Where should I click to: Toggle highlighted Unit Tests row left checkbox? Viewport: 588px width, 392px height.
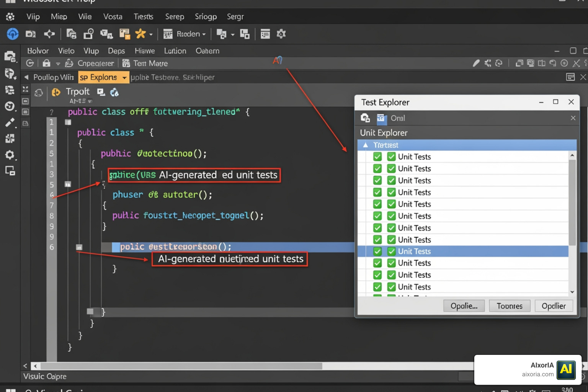coord(377,252)
